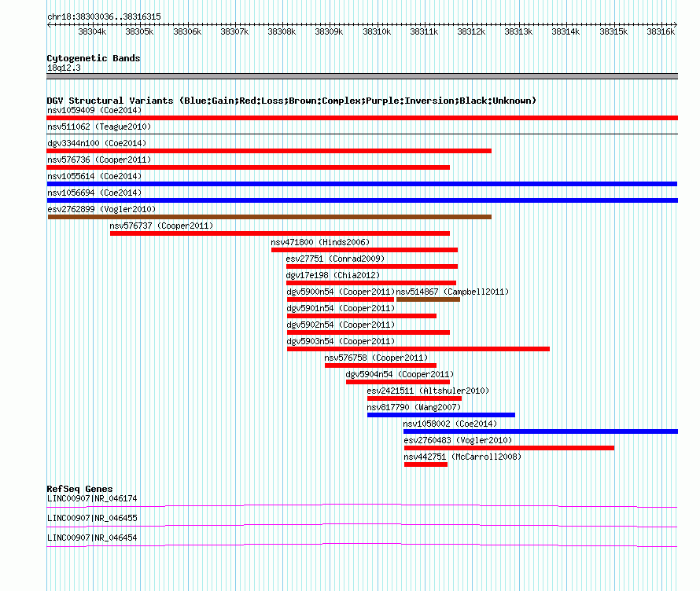Click the dgv5900n54 red bar

[x=341, y=299]
